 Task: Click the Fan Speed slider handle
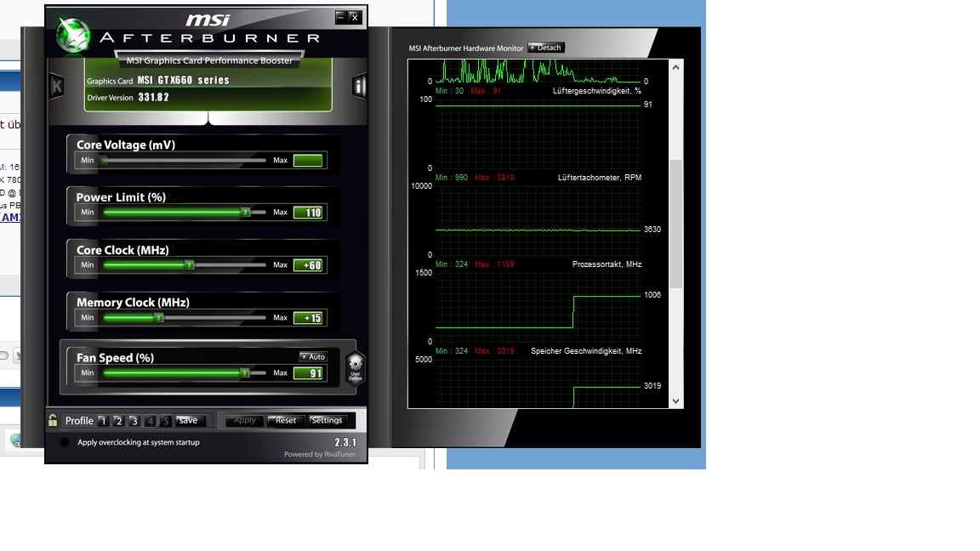(245, 373)
